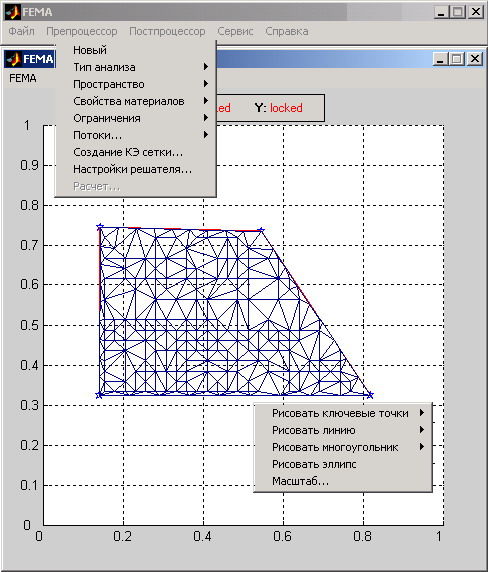Click the MATLAB logo icon in outer FEMA title bar

pyautogui.click(x=12, y=12)
